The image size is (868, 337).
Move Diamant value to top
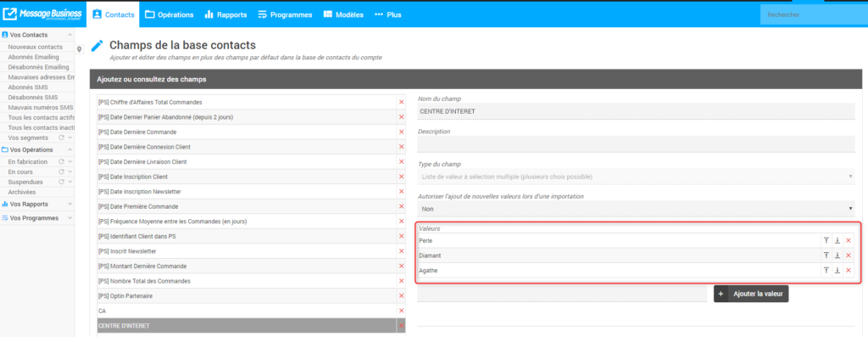pyautogui.click(x=826, y=256)
